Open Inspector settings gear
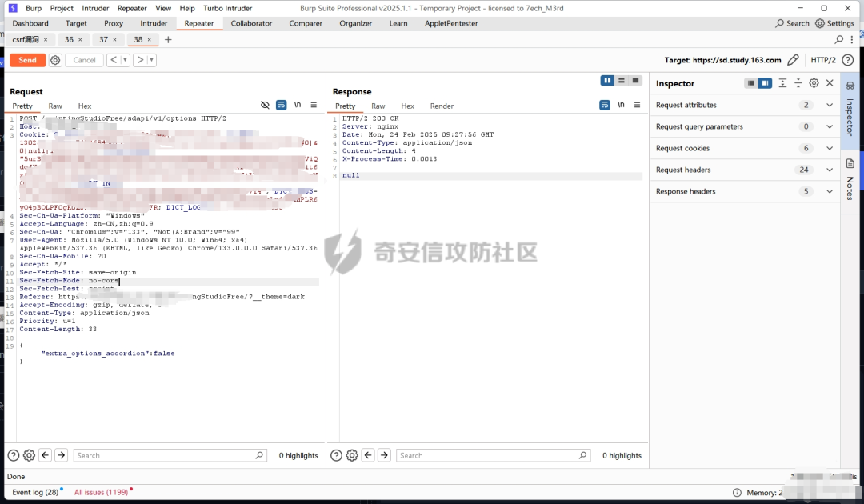 coord(814,83)
